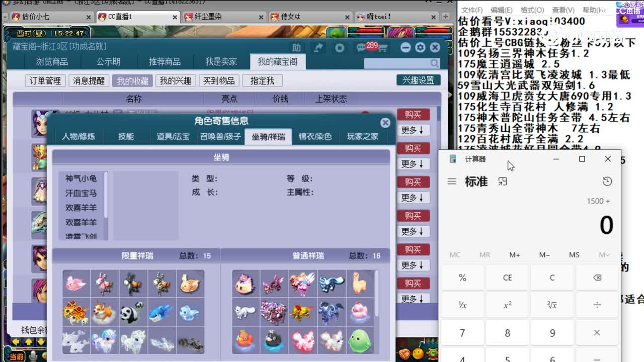Select the pink pig mount in 限量祥瑞
Screen dimensions: 644x362
[76, 284]
